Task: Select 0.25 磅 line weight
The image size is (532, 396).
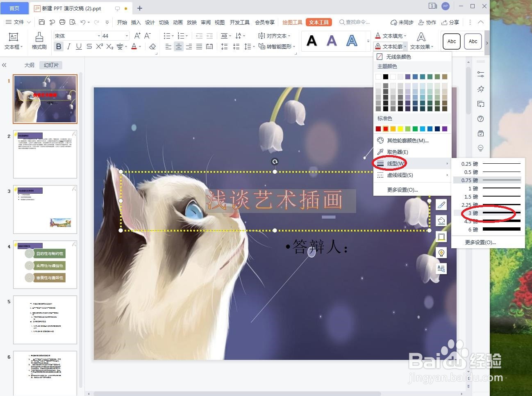Action: pyautogui.click(x=488, y=164)
